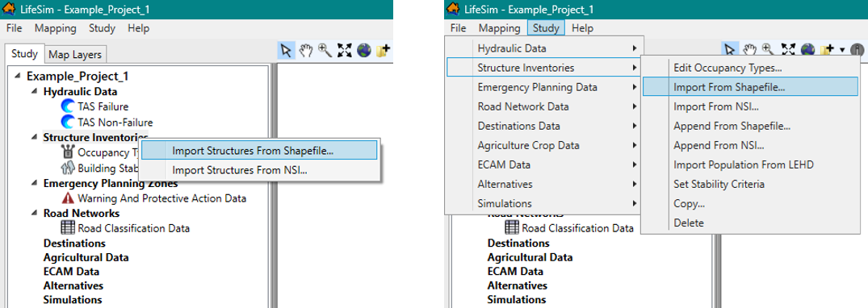Choose Delete in the submenu

point(750,223)
